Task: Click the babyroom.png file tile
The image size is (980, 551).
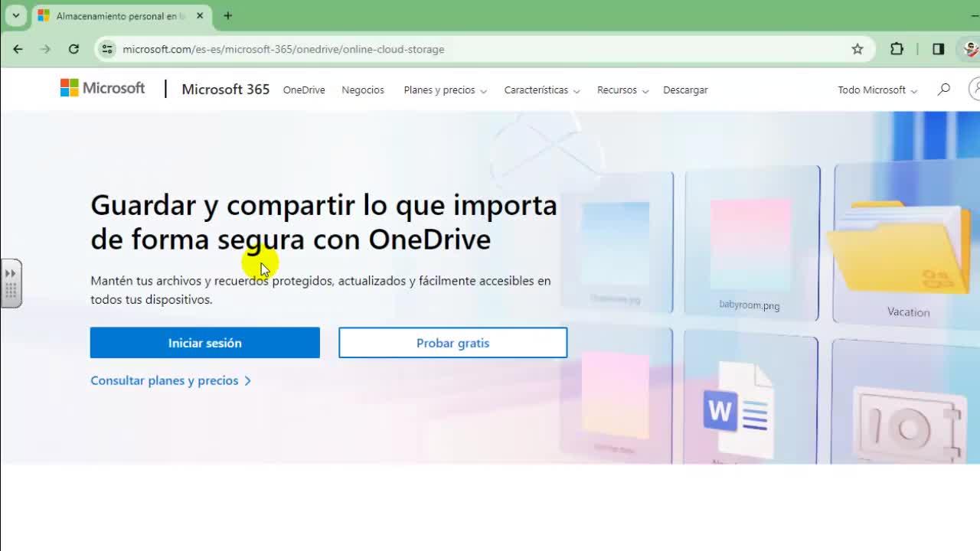Action: point(751,241)
